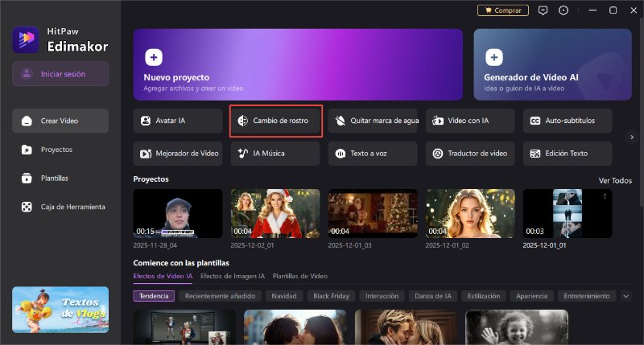The width and height of the screenshot is (644, 345).
Task: Click the Traductor de video icon
Action: coord(438,154)
